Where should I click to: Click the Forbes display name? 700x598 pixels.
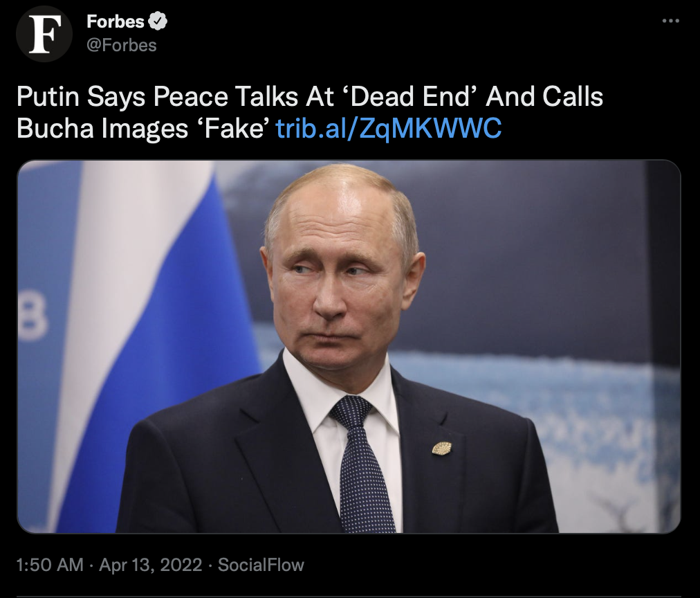point(116,21)
